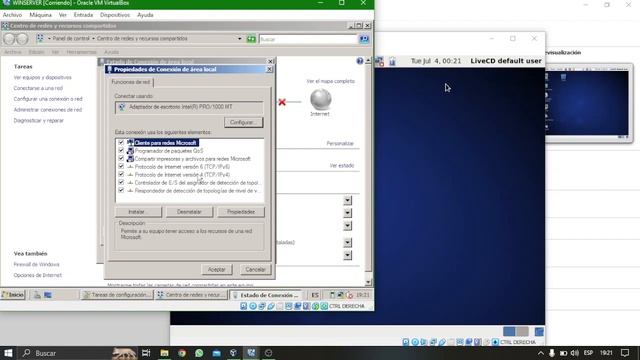Click LiveCD default user menu
This screenshot has width=640, height=360.
tap(506, 61)
